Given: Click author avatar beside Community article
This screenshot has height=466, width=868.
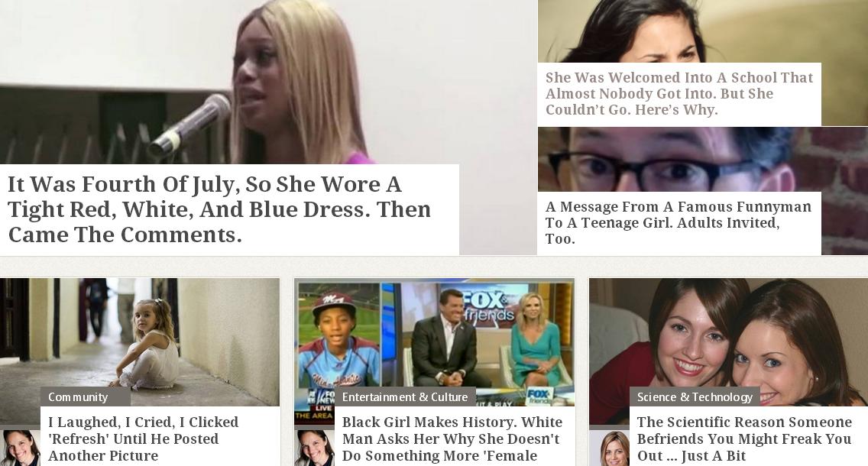Looking at the screenshot, I should 20,448.
